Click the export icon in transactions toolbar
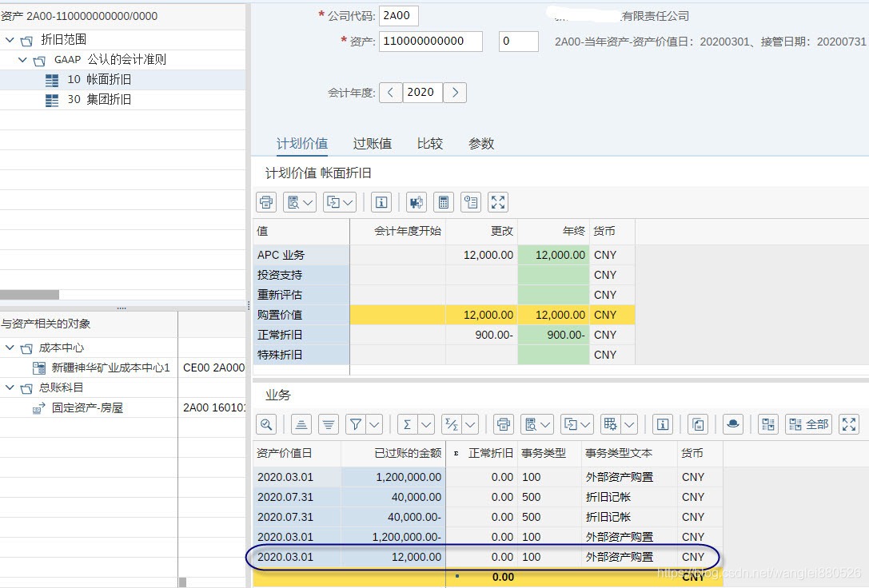 coord(570,425)
